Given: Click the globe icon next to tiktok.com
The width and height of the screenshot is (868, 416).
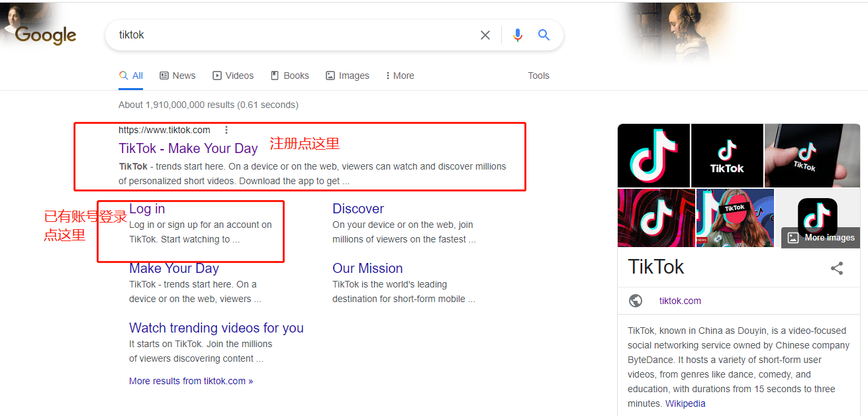Looking at the screenshot, I should point(636,301).
